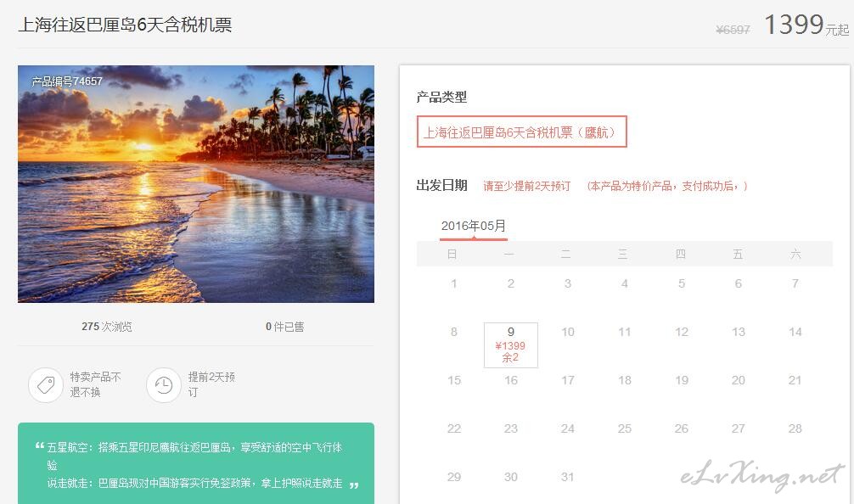Click calendar date 28
The width and height of the screenshot is (854, 504).
[x=795, y=428]
